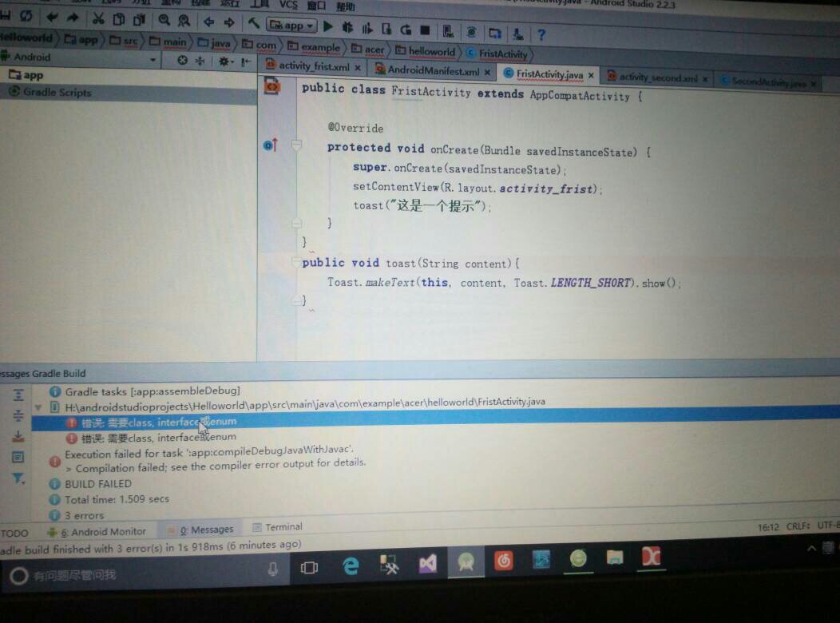Close the FristActivity.java tab
Viewport: 840px width, 623px height.
point(591,76)
